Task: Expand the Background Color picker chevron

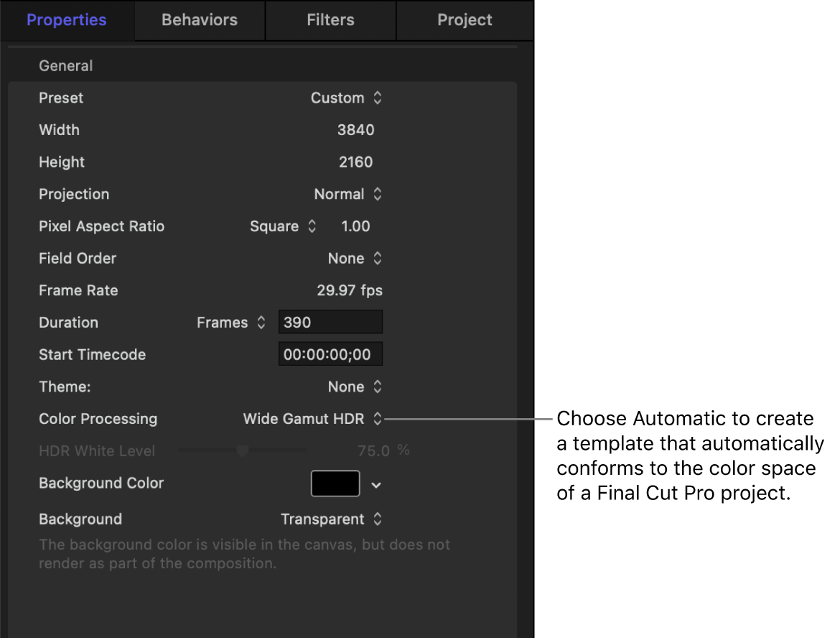Action: (x=375, y=484)
